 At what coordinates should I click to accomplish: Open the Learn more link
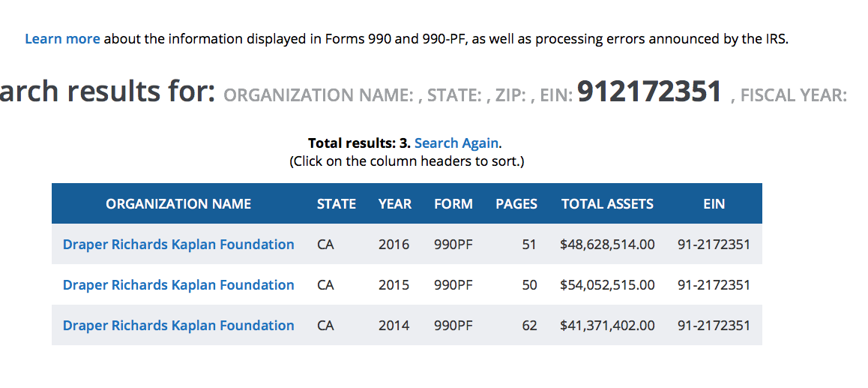tap(62, 39)
